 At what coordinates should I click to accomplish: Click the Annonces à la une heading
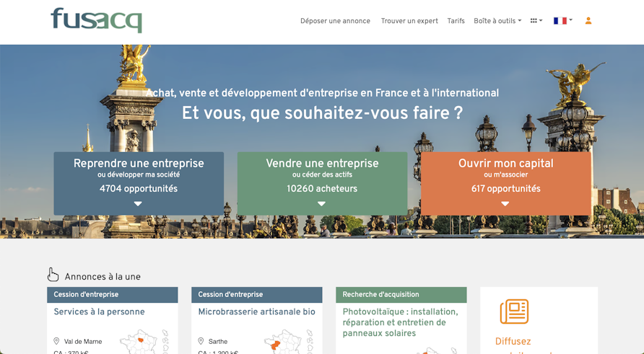click(x=103, y=277)
